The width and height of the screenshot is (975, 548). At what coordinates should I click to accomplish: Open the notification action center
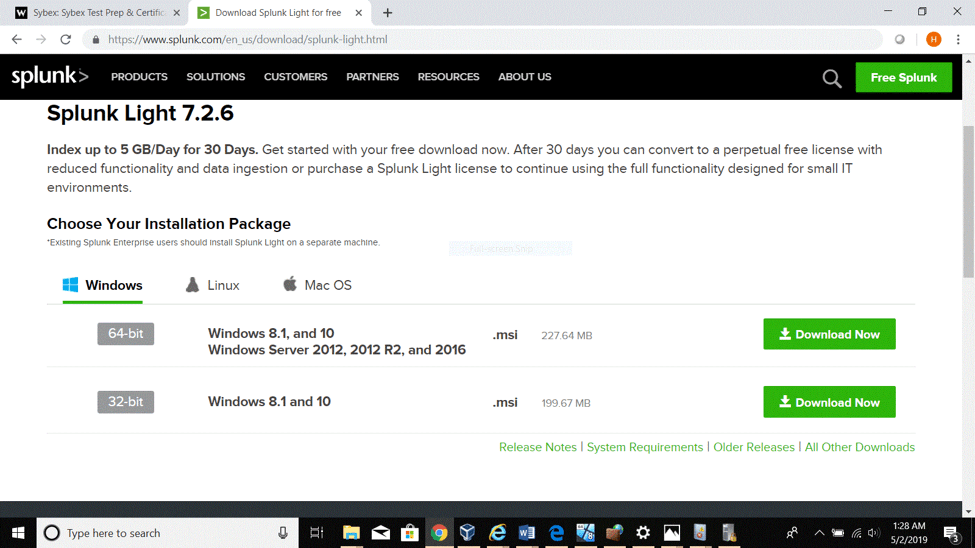point(951,533)
